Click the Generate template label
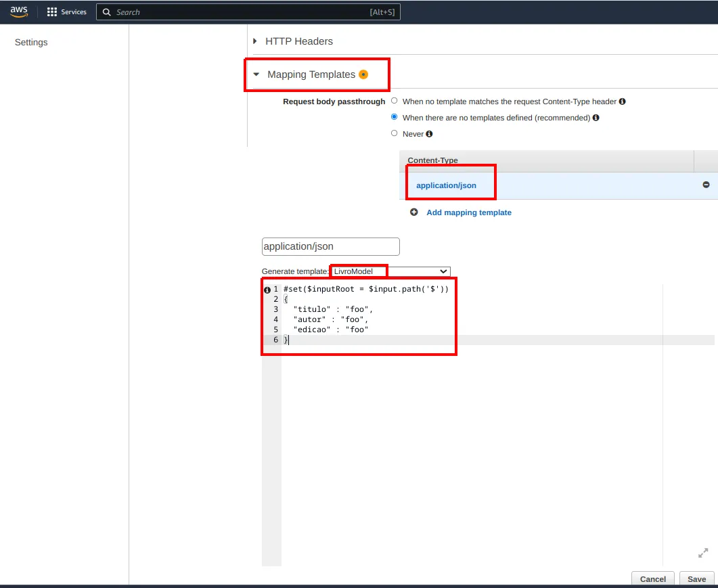The image size is (718, 588). (x=295, y=271)
